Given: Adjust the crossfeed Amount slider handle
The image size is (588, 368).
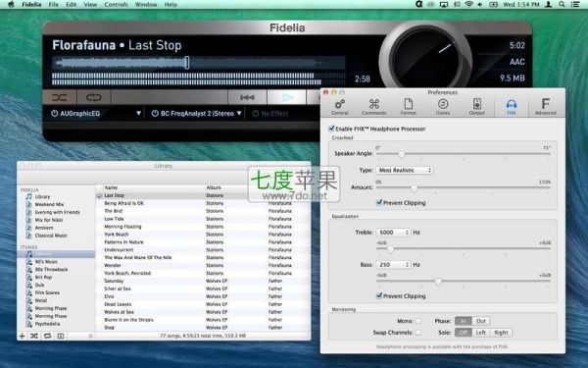Looking at the screenshot, I should pyautogui.click(x=414, y=188).
